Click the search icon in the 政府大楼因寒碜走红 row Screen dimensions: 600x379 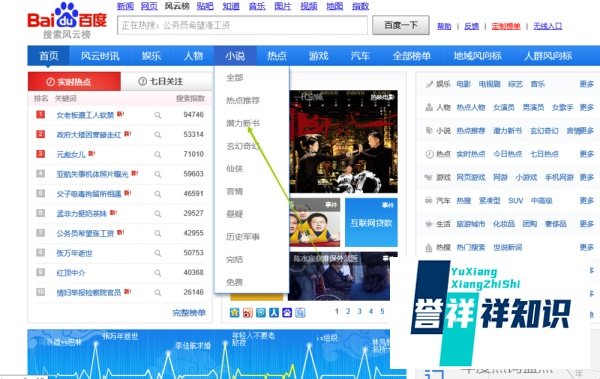click(158, 135)
